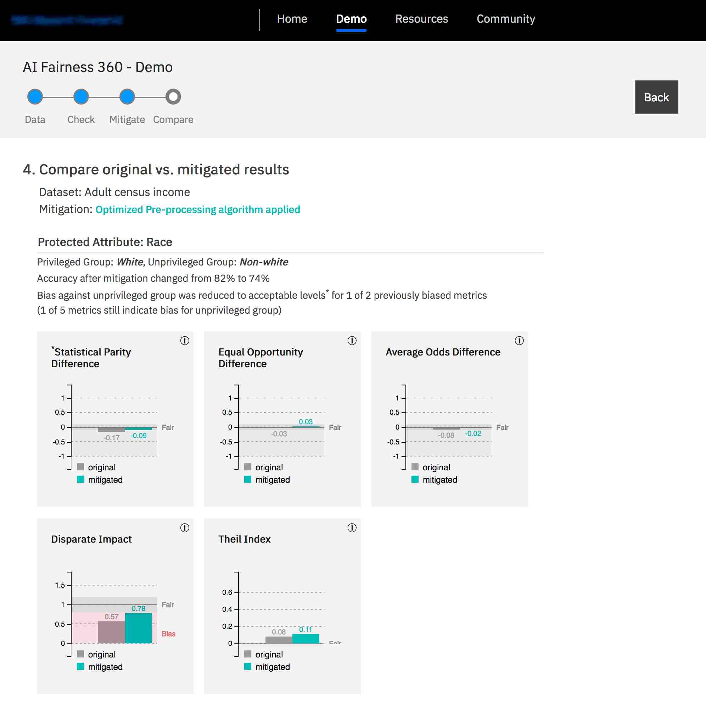Toggle the mitigated legend on Equal Opportunity Difference
The width and height of the screenshot is (706, 728).
coord(247,480)
